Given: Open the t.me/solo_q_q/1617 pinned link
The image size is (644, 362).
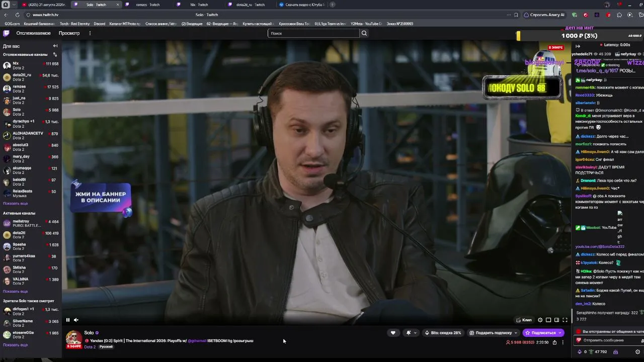Looking at the screenshot, I should (x=597, y=71).
